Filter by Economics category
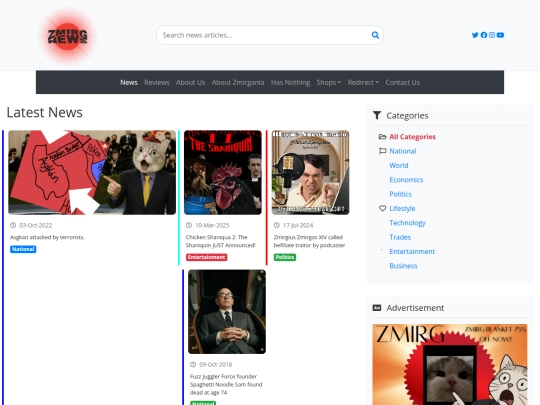The width and height of the screenshot is (540, 405). coord(406,180)
